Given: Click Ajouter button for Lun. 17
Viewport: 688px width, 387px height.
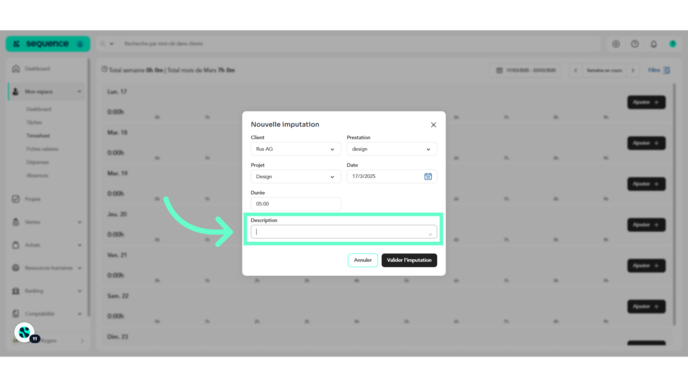Looking at the screenshot, I should pyautogui.click(x=646, y=102).
